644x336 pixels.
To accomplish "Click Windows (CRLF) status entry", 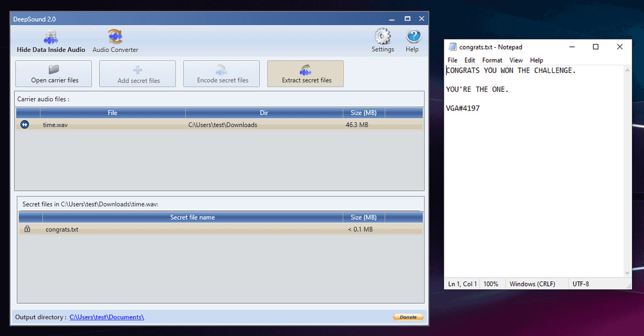I will pyautogui.click(x=532, y=283).
